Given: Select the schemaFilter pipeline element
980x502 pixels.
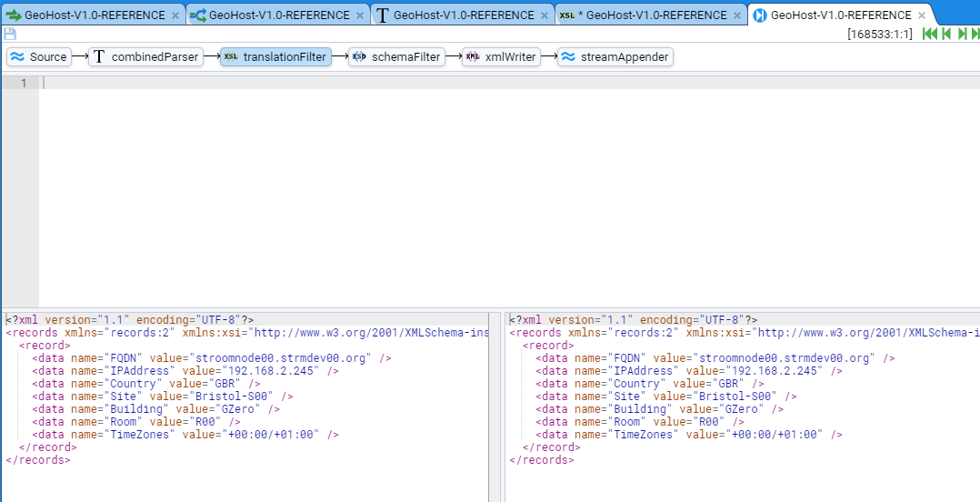Looking at the screenshot, I should (396, 56).
